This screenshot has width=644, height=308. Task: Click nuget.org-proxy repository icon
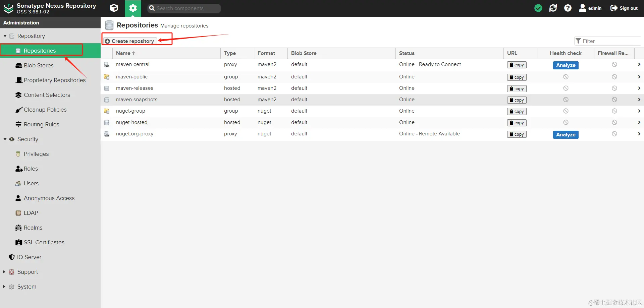point(107,134)
